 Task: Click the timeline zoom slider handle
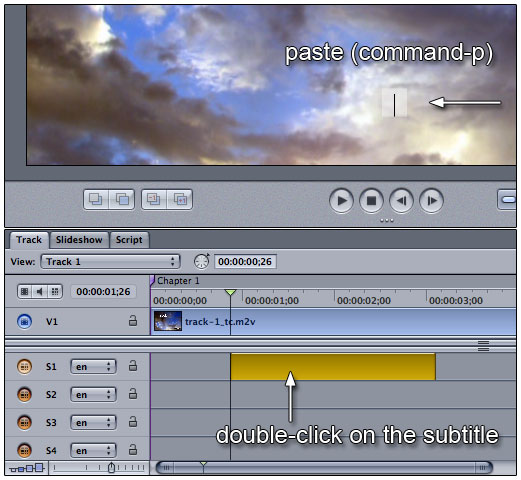[x=111, y=468]
